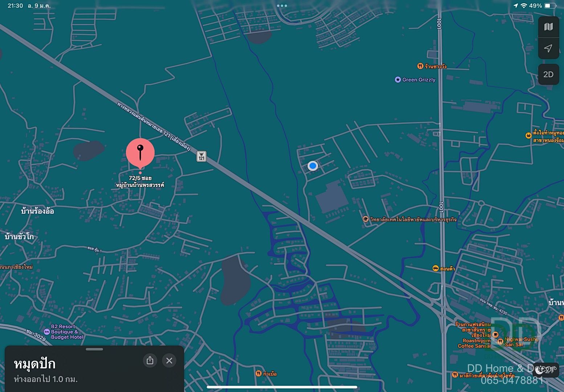Tap the red dropped pin marker
The height and width of the screenshot is (392, 564).
(140, 154)
